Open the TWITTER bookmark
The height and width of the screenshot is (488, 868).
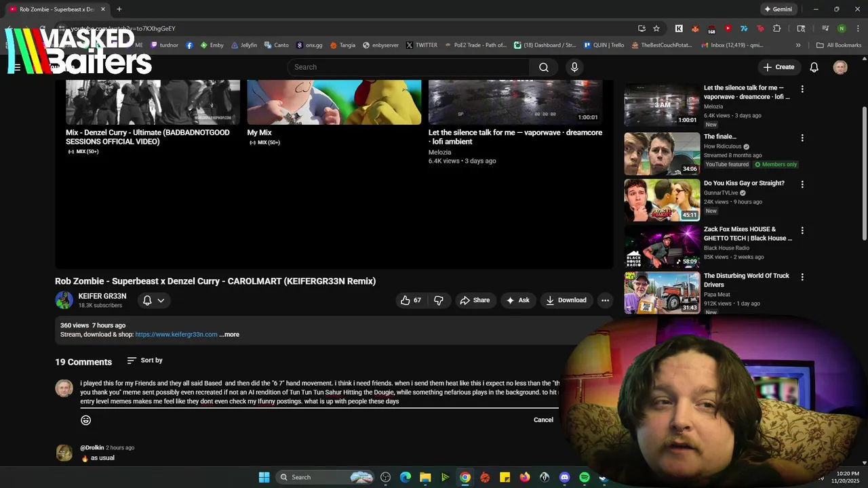tap(421, 45)
